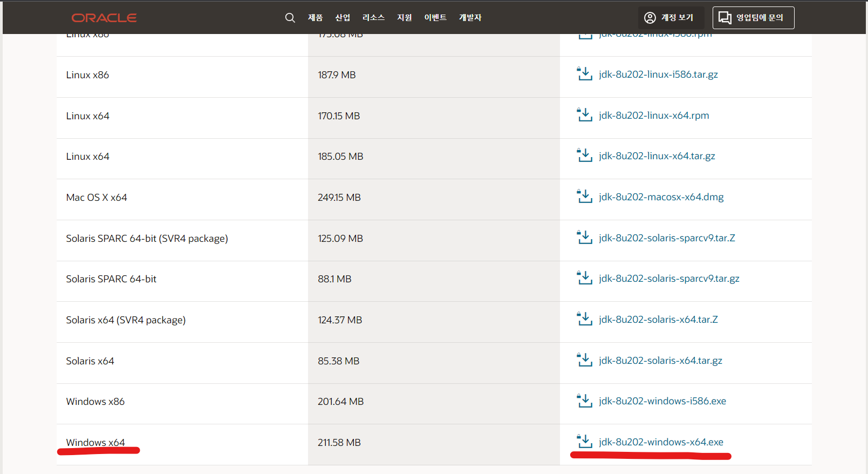868x474 pixels.
Task: Click download icon for jdk-8u202-windows-i586.exe
Action: (x=585, y=401)
